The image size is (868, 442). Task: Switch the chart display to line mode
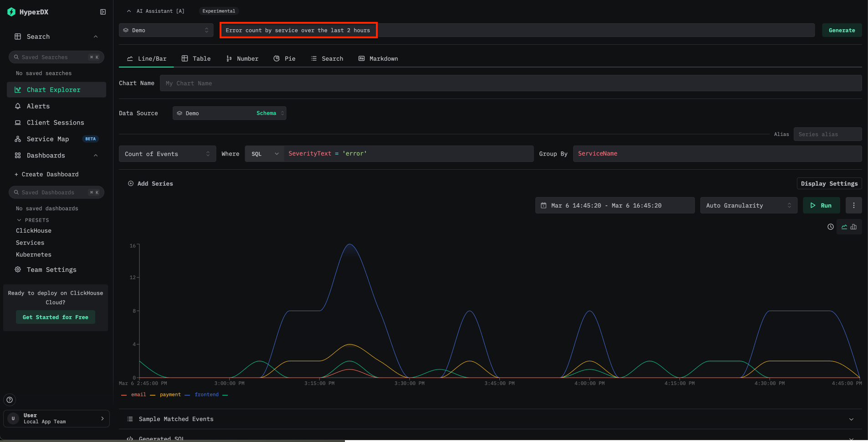[844, 227]
